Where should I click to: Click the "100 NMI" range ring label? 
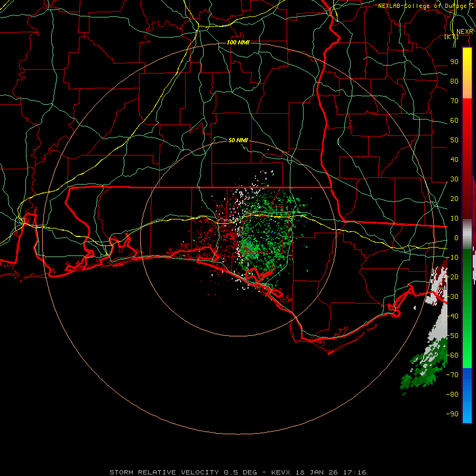(239, 42)
